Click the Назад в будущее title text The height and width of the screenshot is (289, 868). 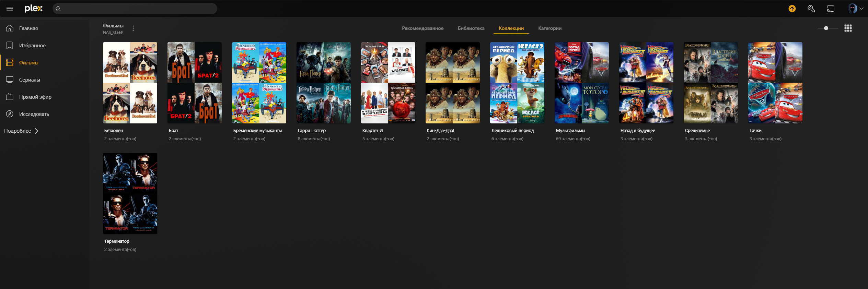coord(638,131)
